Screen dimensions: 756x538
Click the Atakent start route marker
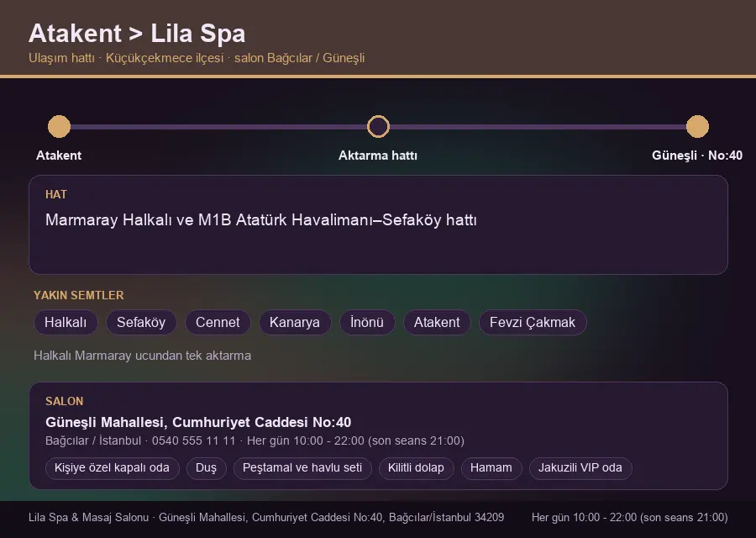point(59,126)
